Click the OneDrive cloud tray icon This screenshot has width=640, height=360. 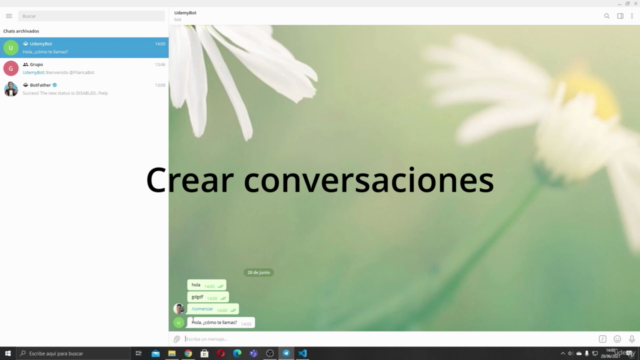(x=579, y=353)
